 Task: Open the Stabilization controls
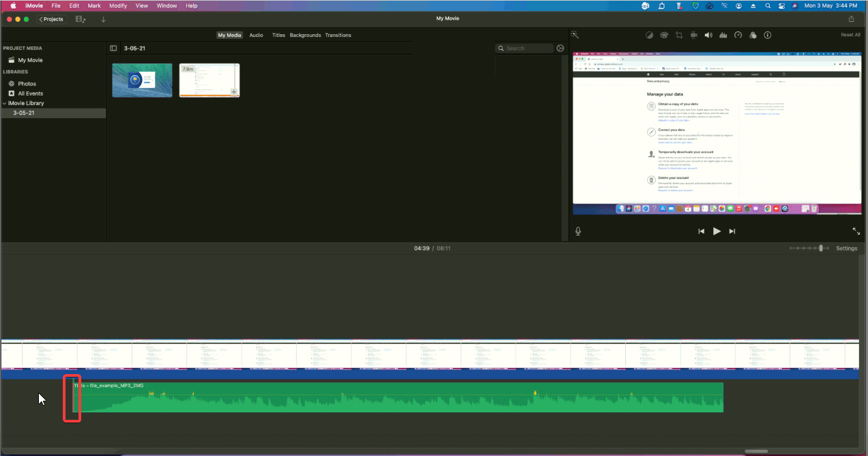(x=693, y=34)
